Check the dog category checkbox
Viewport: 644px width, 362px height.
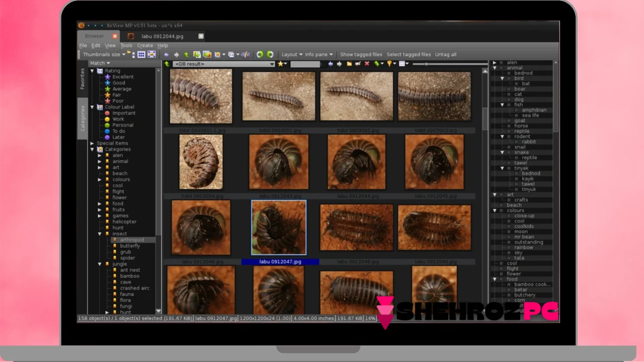(509, 100)
